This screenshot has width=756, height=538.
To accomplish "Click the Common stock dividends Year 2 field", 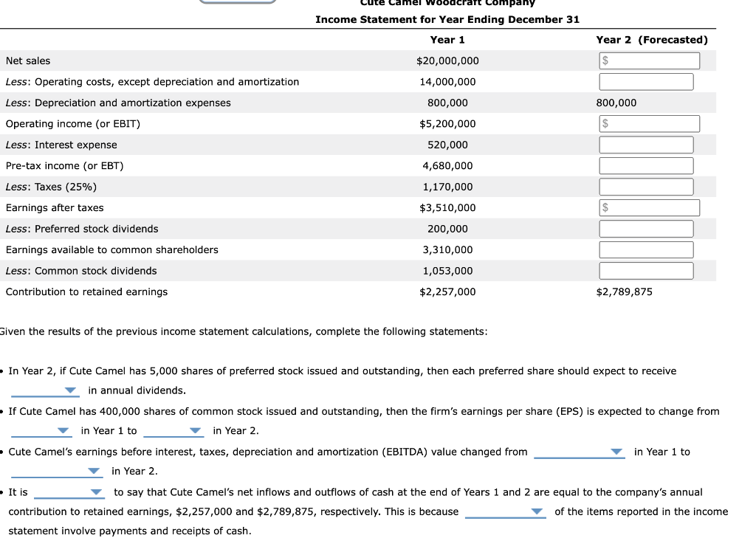I will click(x=645, y=270).
